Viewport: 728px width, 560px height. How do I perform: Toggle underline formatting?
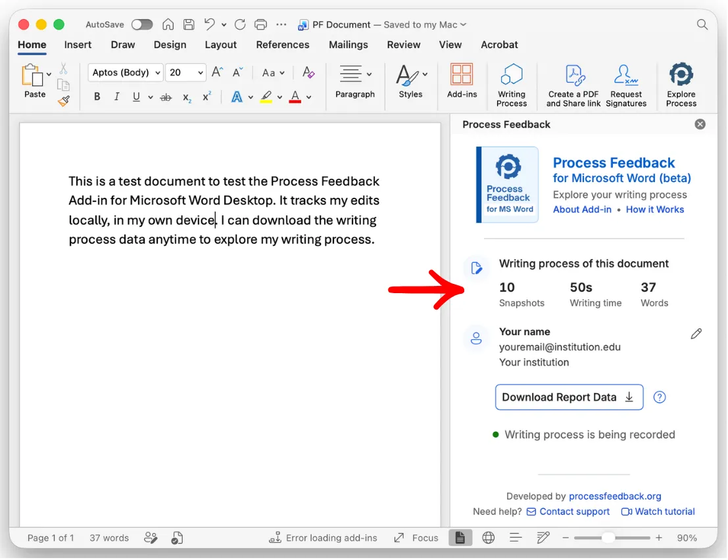(x=136, y=97)
